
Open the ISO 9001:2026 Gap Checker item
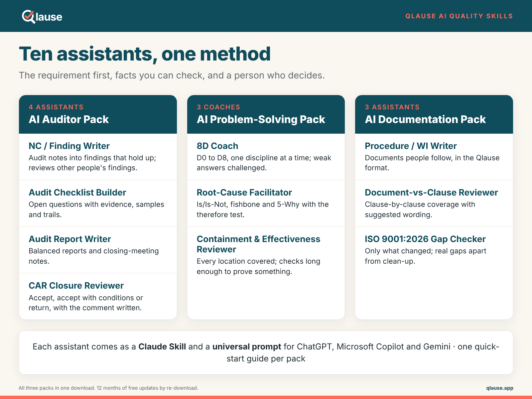click(434, 250)
